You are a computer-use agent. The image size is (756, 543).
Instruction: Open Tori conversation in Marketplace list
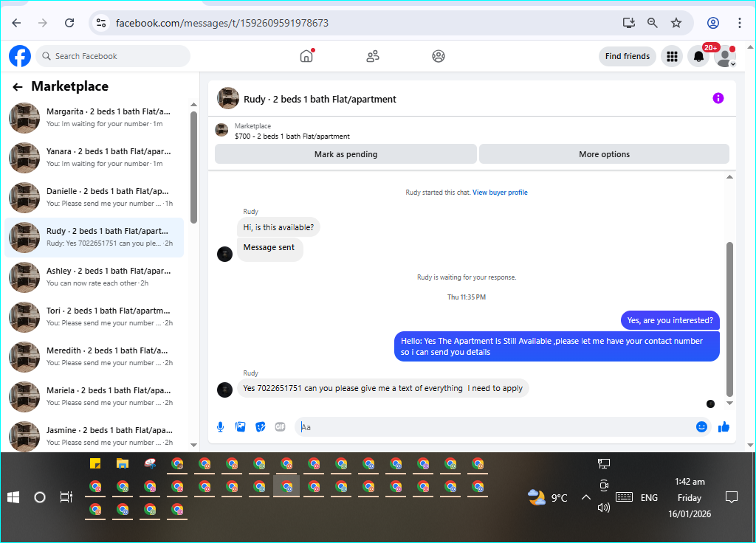(x=94, y=317)
